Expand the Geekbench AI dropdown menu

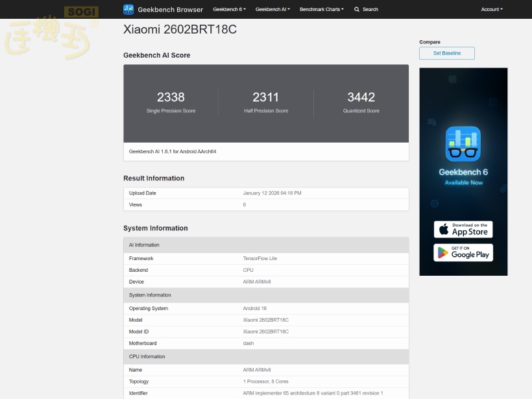272,10
